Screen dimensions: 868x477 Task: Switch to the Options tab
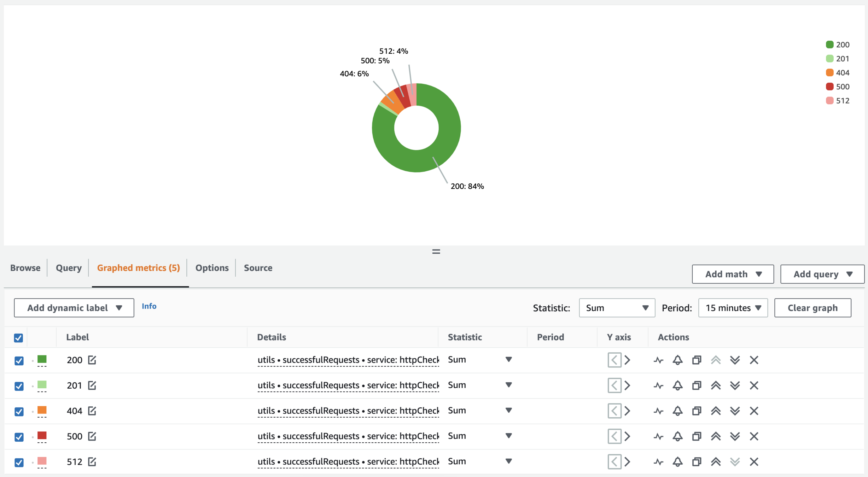point(212,268)
